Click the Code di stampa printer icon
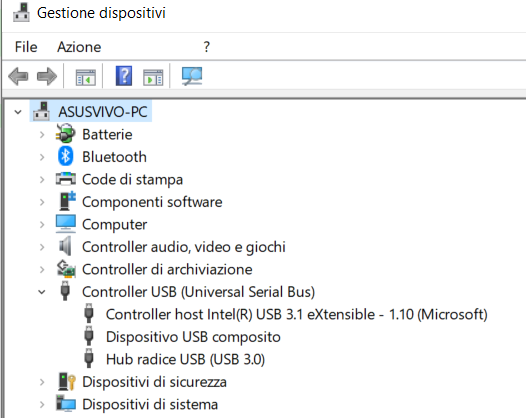This screenshot has height=418, width=526. click(x=65, y=179)
